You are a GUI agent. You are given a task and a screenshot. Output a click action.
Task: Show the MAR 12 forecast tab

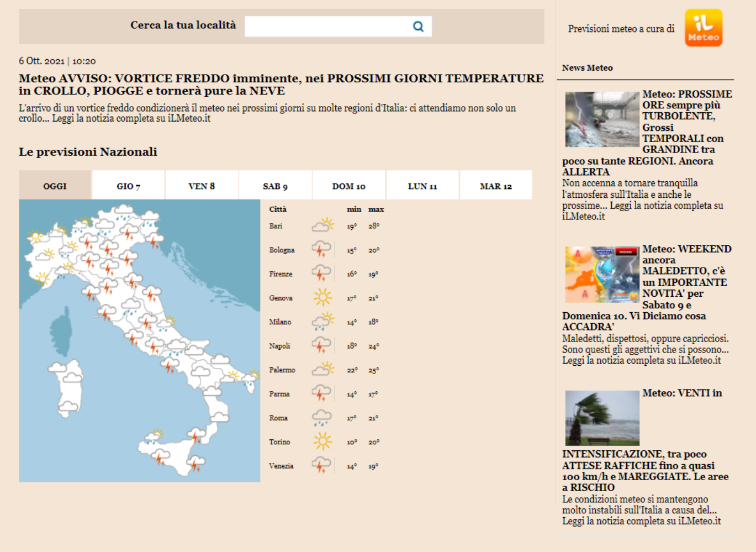coord(495,186)
